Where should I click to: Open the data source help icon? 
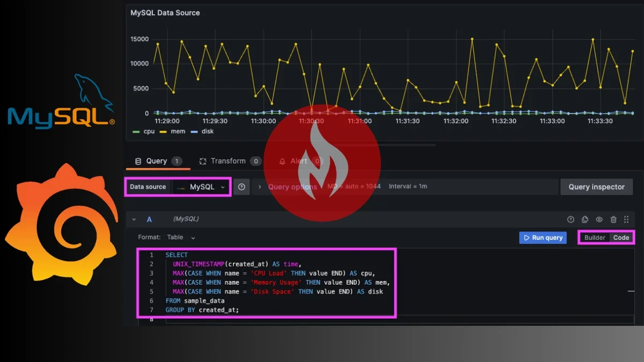tap(241, 187)
